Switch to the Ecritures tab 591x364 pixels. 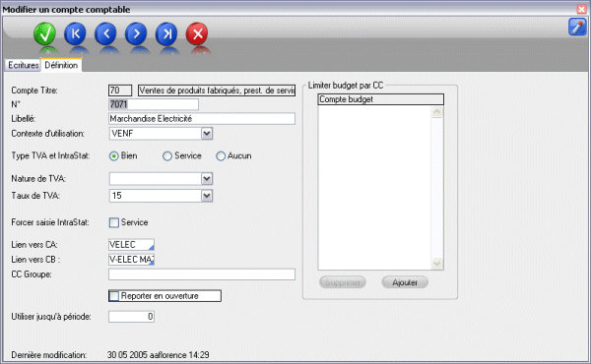tap(24, 65)
